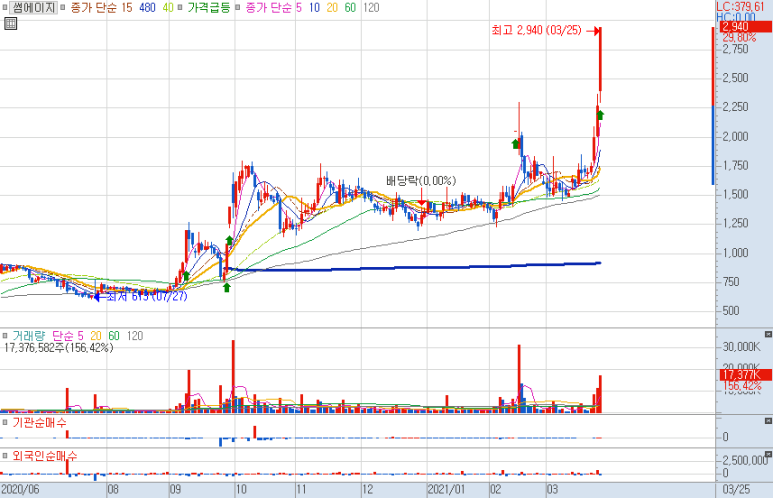This screenshot has width=773, height=498.
Task: Click the 30,000K volume scale label
Action: tap(741, 347)
